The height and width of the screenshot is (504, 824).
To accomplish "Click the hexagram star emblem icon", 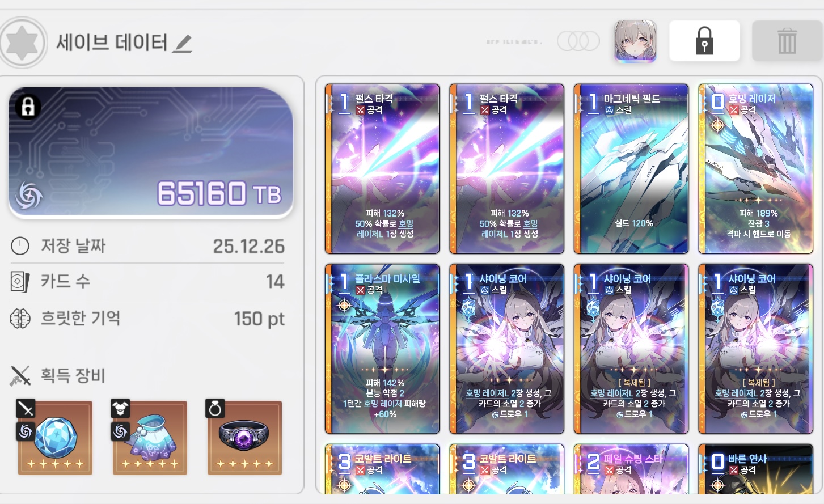I will pos(23,43).
